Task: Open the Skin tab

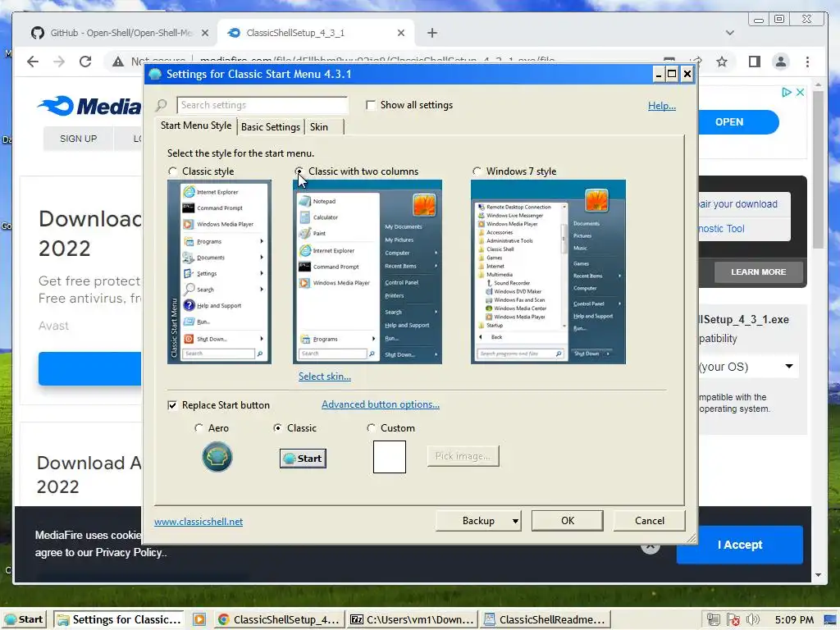Action: [323, 127]
